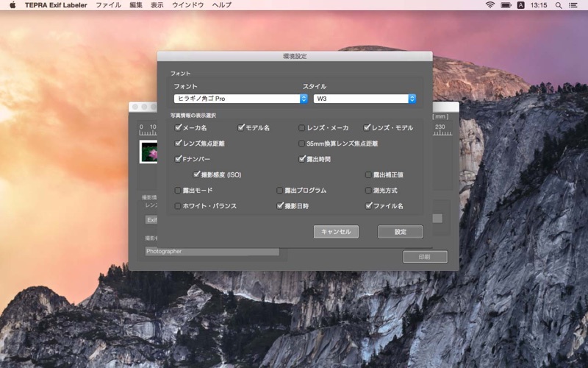The image size is (588, 368).
Task: Open the ウインドウ menu
Action: click(188, 5)
